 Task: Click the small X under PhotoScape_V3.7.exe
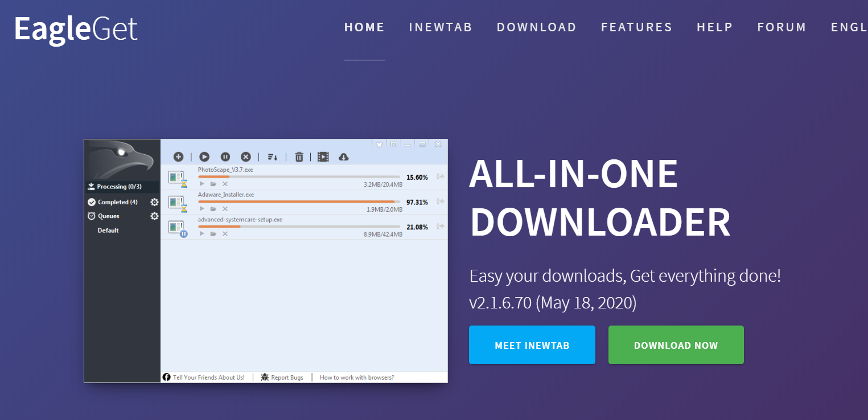(x=225, y=184)
